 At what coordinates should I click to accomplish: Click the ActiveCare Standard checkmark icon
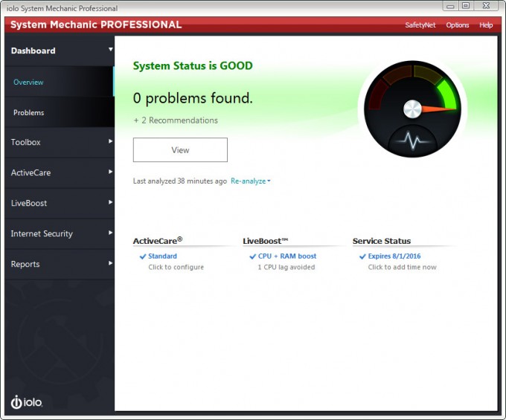click(143, 256)
